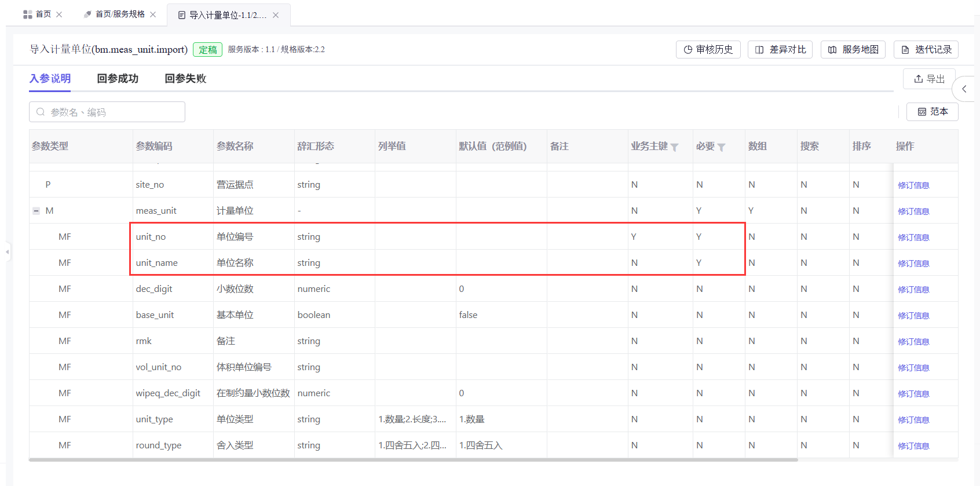Open 修订信息 link for unit_no row
980x486 pixels.
pos(913,237)
